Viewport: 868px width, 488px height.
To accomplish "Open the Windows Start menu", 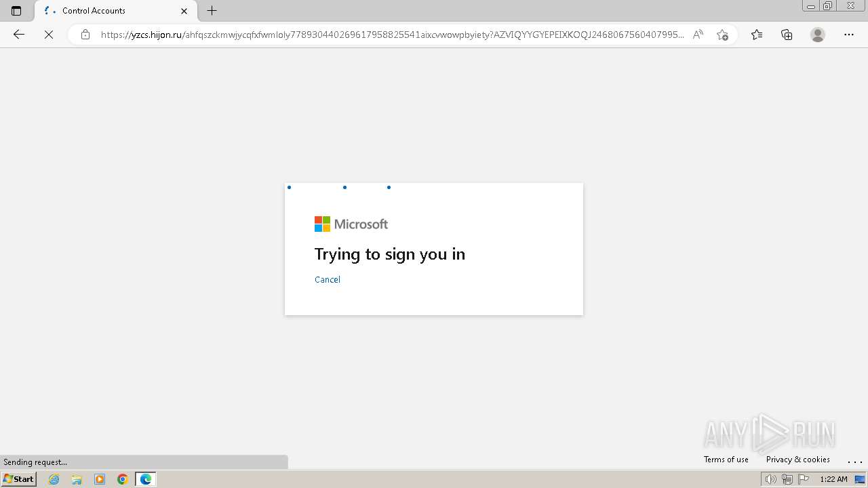I will coord(19,479).
